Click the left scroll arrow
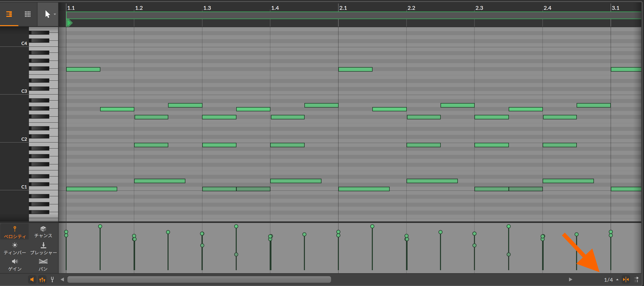 62,279
